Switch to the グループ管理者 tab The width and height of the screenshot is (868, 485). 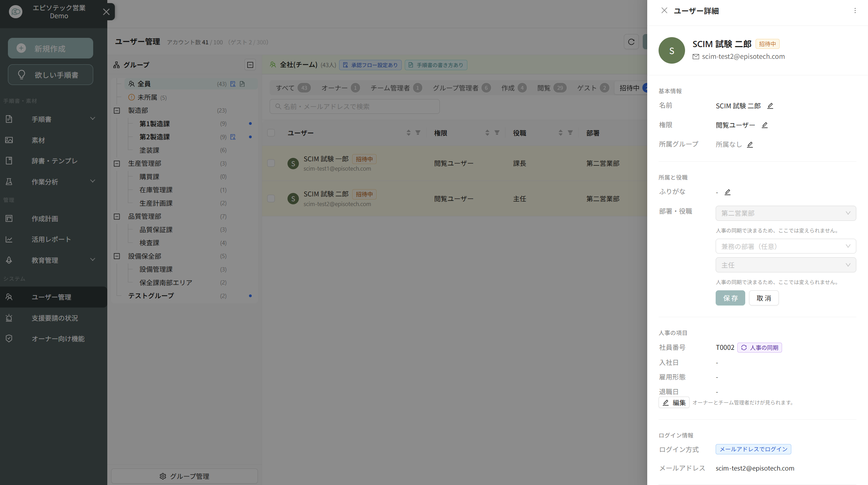click(462, 88)
